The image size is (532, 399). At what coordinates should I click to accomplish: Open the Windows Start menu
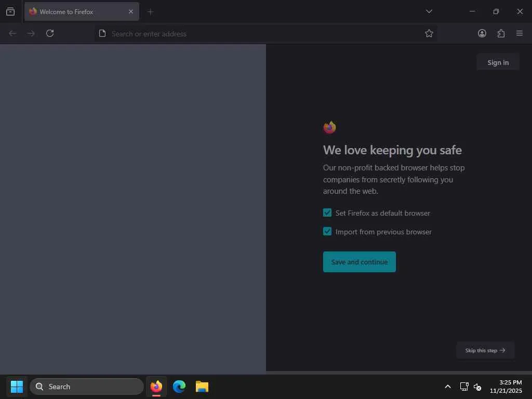17,387
